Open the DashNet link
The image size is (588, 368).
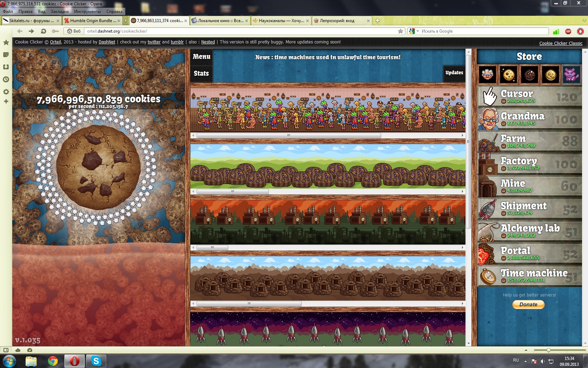coord(107,42)
